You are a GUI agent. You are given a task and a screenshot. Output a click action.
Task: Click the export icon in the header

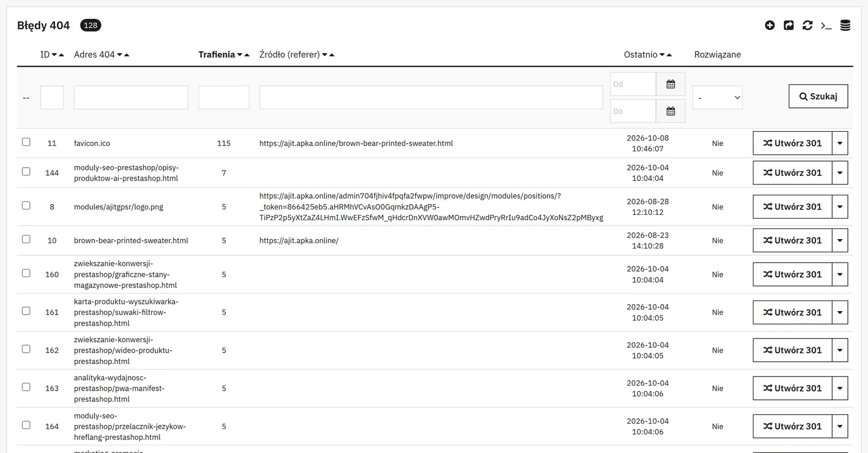point(789,25)
